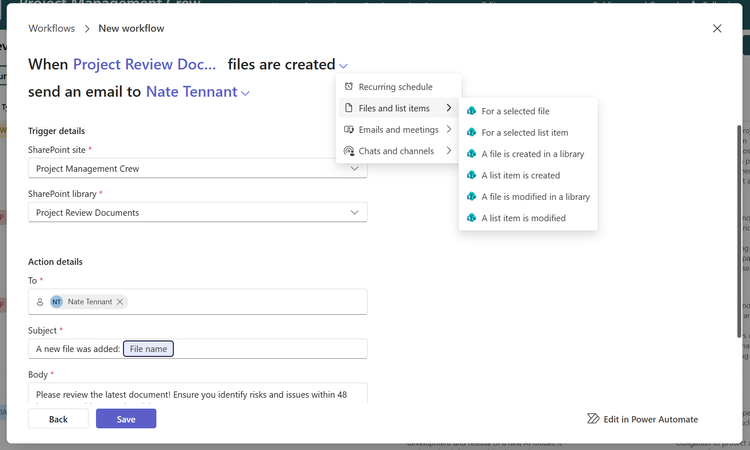Click the Chats and channels icon

(348, 151)
